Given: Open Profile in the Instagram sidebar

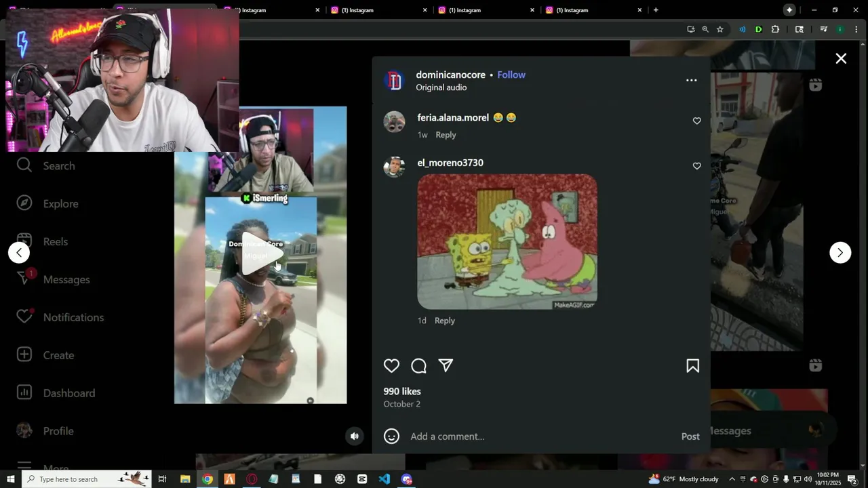Looking at the screenshot, I should coord(45,431).
